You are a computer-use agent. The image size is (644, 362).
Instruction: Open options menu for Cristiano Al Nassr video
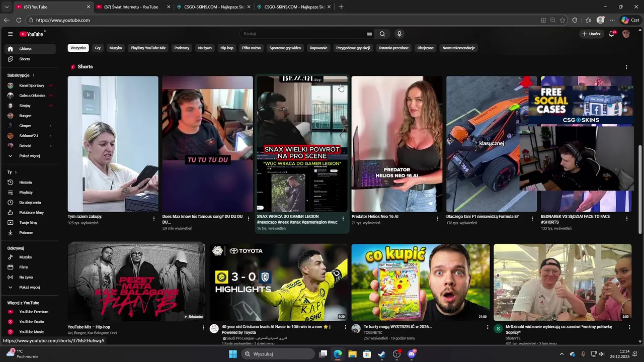pos(345,327)
